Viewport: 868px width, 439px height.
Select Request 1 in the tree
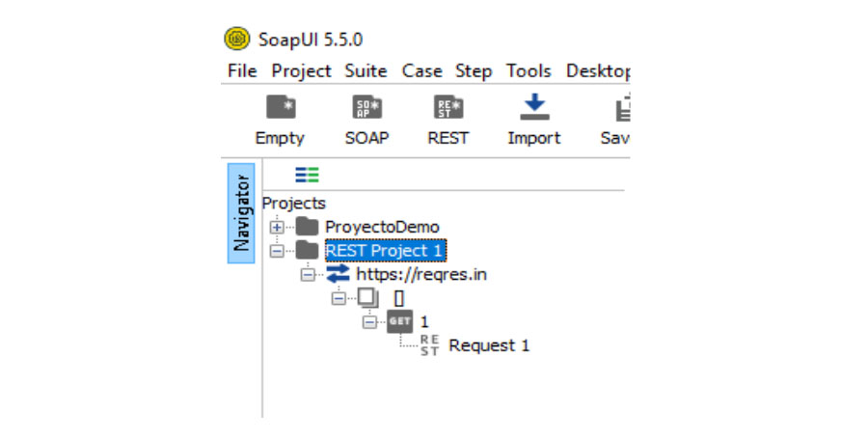pos(489,345)
